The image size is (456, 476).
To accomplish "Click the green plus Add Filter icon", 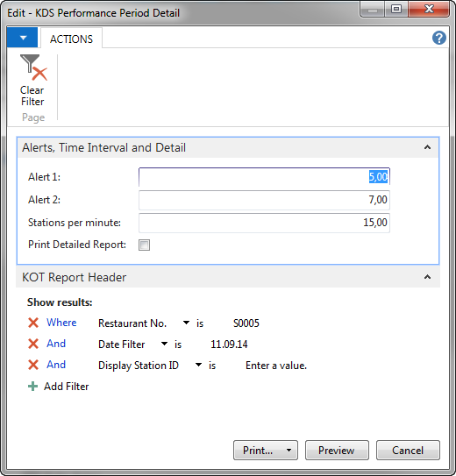I will click(32, 386).
